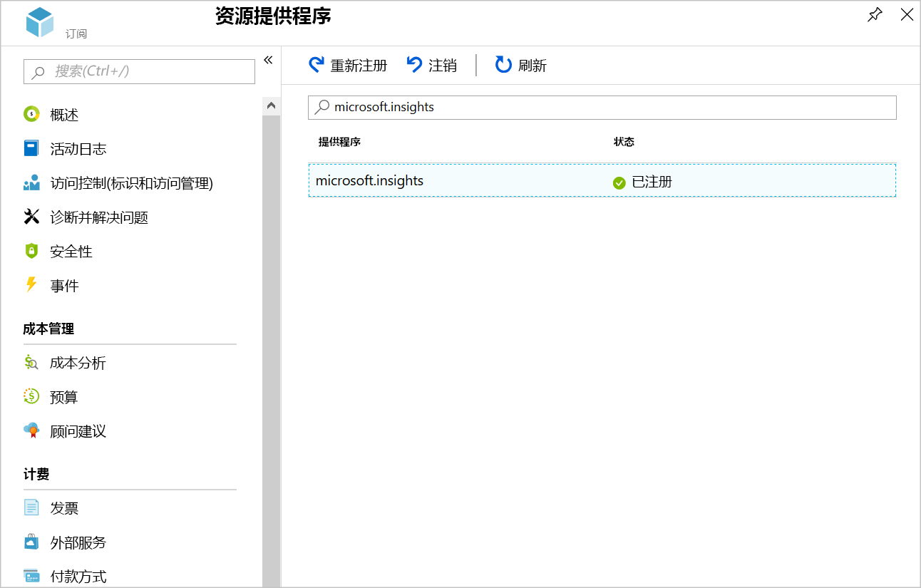Screen dimensions: 921x588
Task: Click the green registered check icon
Action: coord(619,182)
